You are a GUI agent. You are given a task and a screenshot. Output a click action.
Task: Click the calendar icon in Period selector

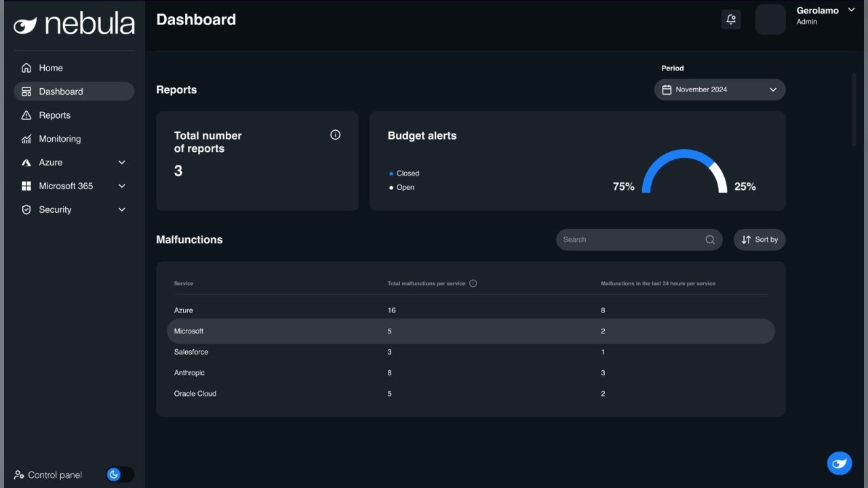pos(667,89)
